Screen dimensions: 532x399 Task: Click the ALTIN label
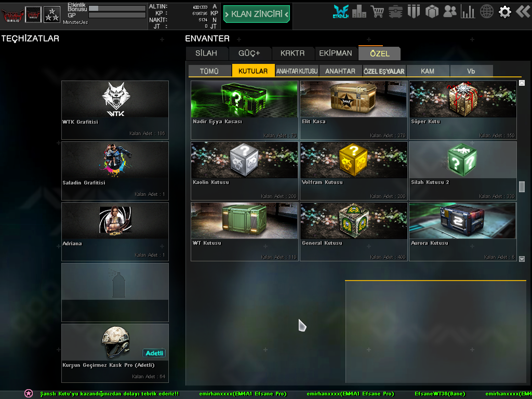pyautogui.click(x=158, y=6)
